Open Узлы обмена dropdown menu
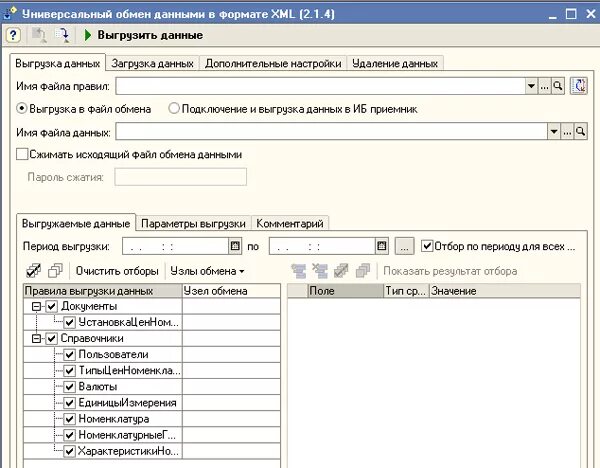The width and height of the screenshot is (600, 468). pyautogui.click(x=207, y=271)
